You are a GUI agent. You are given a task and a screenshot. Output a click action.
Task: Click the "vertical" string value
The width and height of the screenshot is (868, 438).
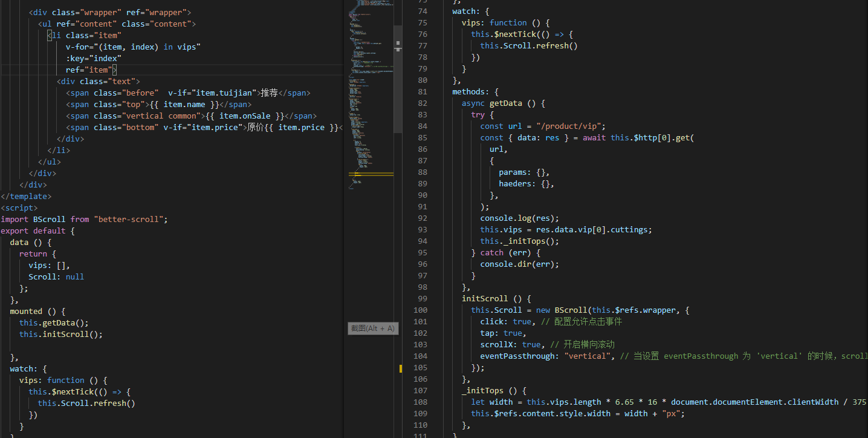[x=588, y=356]
